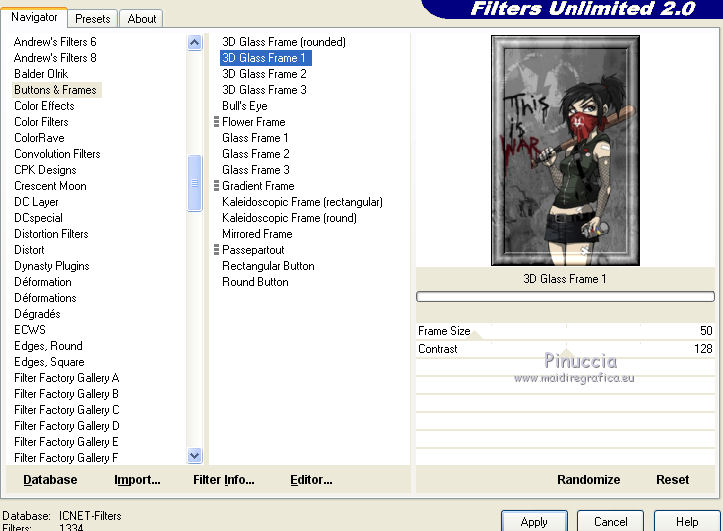
Task: Click the scroll up arrow in category list
Action: (195, 43)
